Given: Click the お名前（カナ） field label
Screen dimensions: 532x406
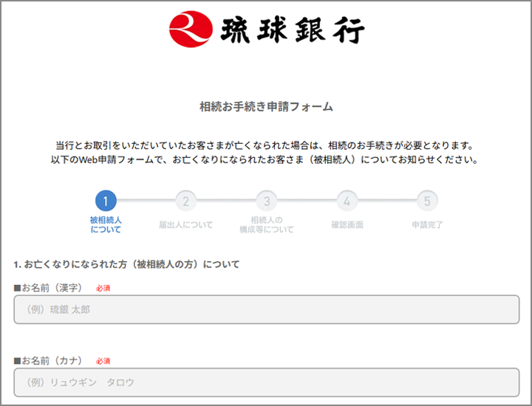Looking at the screenshot, I should tap(48, 360).
